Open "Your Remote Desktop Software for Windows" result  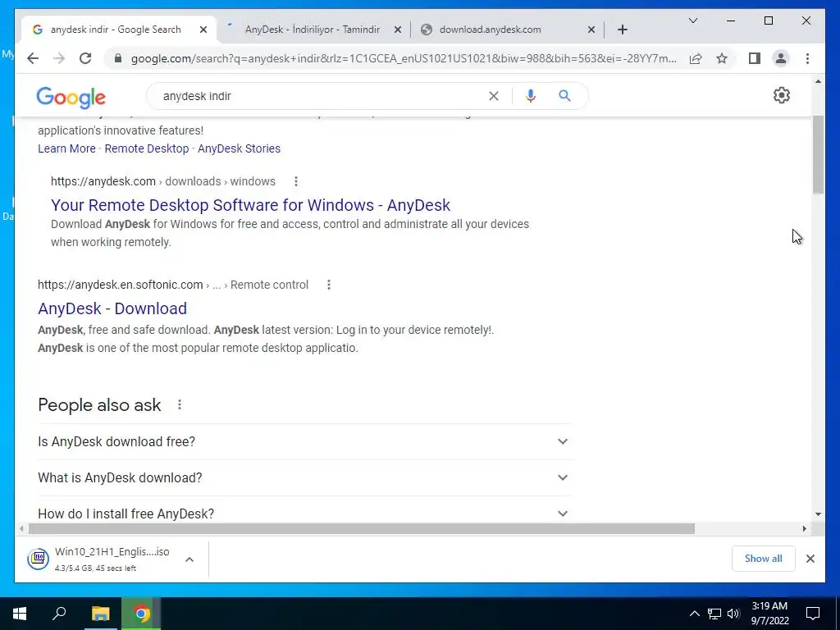coord(251,205)
